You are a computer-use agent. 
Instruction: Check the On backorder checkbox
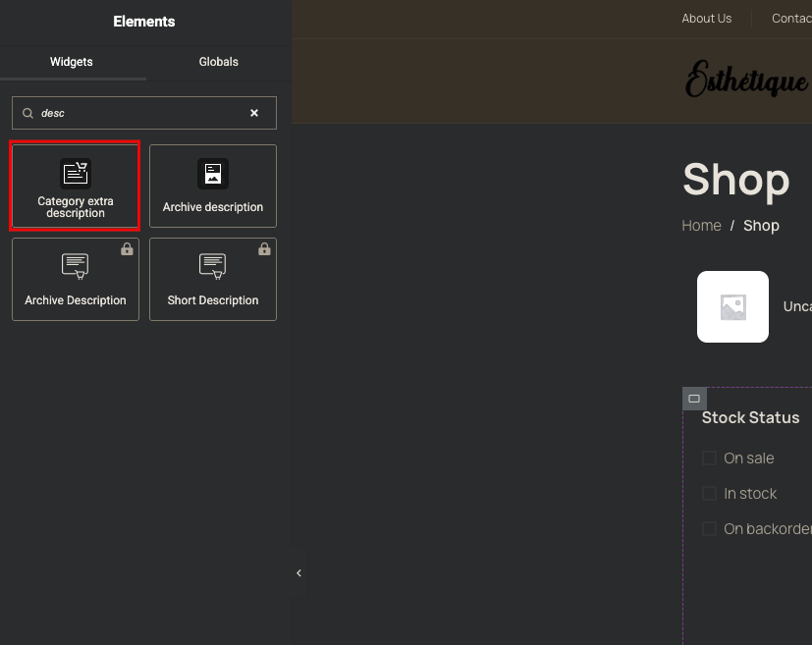709,528
